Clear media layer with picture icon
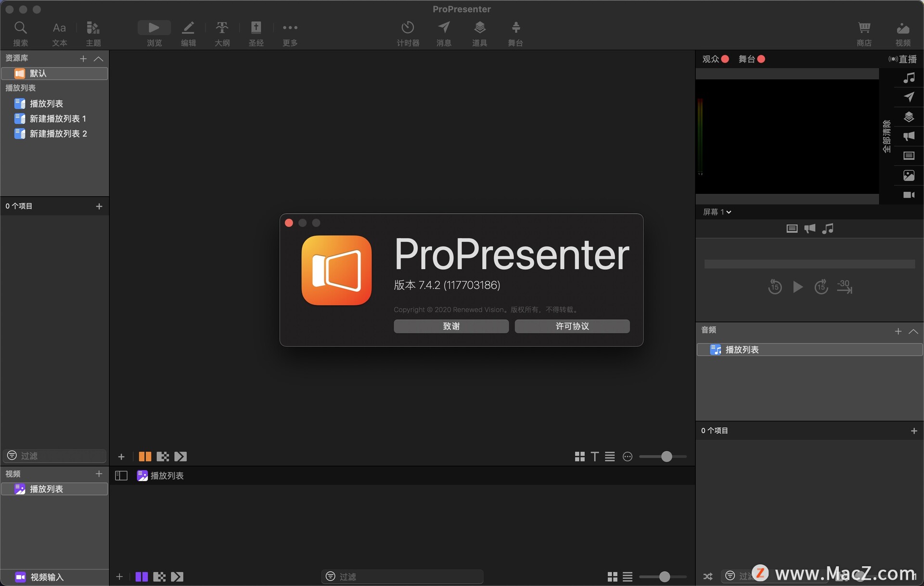Viewport: 924px width, 586px height. point(909,175)
